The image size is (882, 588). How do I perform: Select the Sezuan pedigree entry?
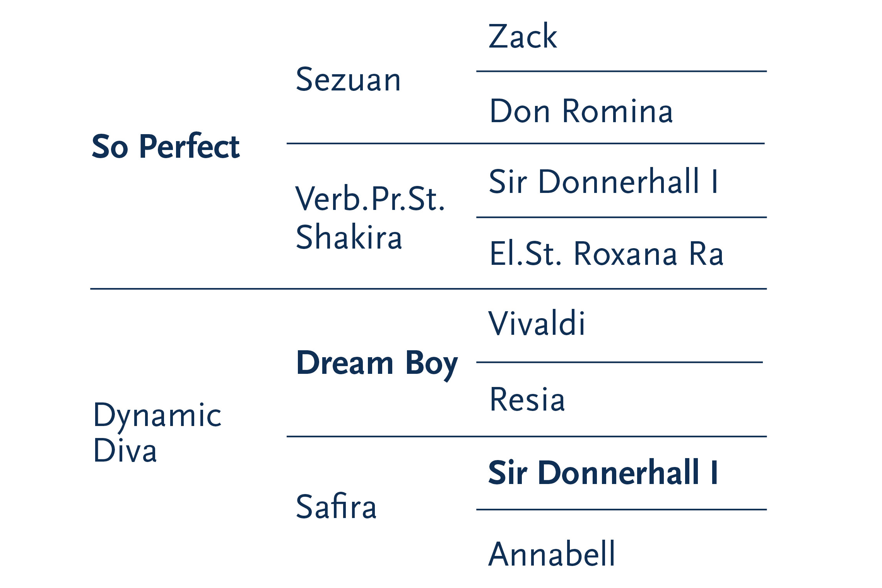point(348,80)
